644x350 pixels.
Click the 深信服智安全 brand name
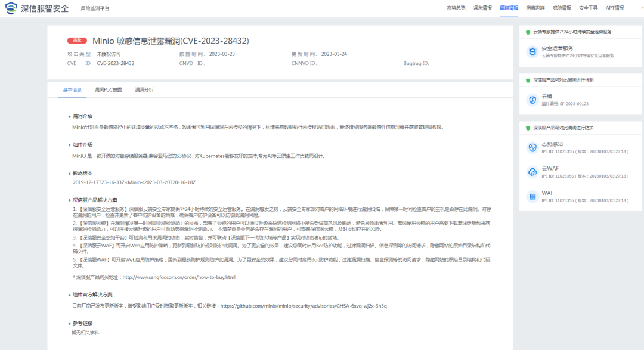pos(44,8)
